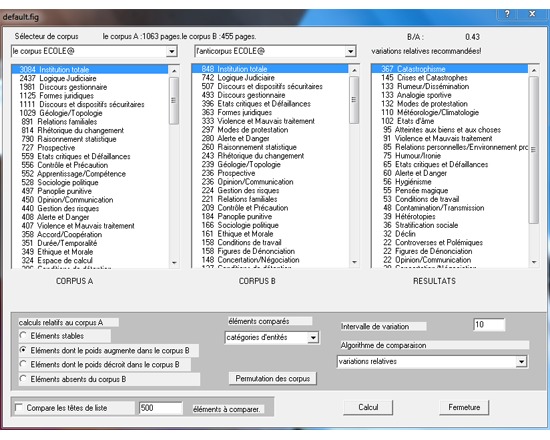Click scroll-up arrow of Résultats list
This screenshot has width=550, height=440.
pos(534,71)
